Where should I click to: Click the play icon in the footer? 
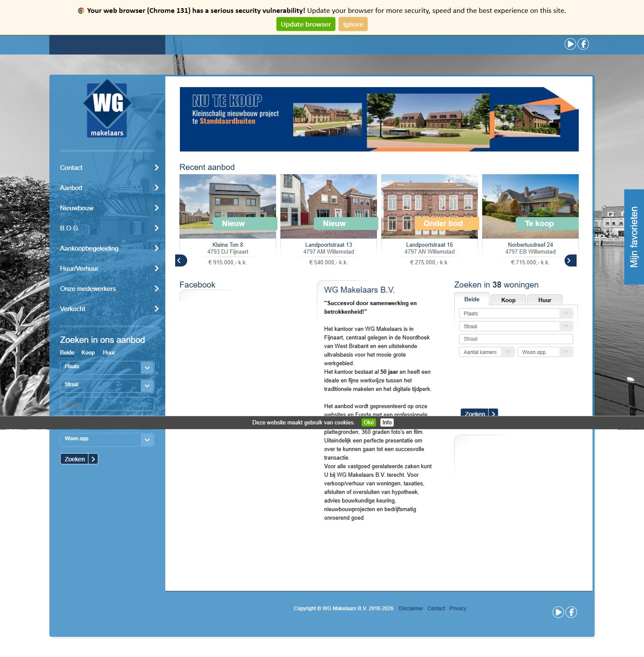point(558,612)
